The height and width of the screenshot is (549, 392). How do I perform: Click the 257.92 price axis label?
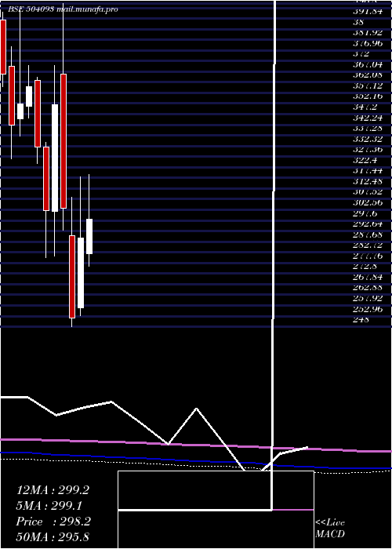click(x=368, y=298)
